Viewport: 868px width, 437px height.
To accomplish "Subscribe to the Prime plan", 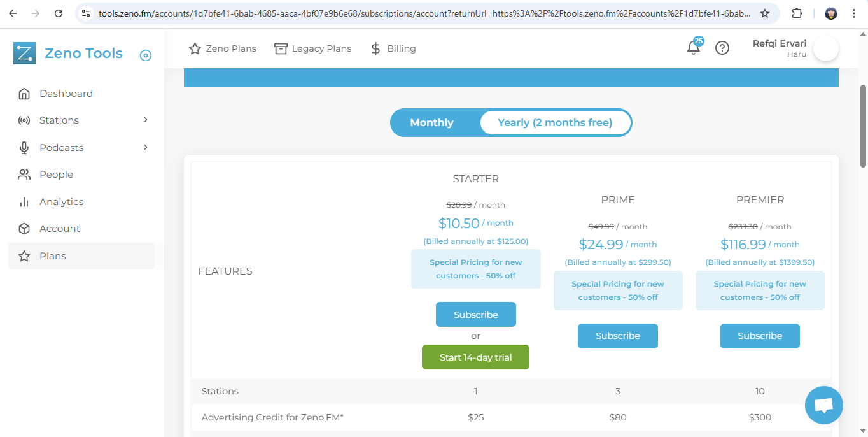I will pos(618,336).
